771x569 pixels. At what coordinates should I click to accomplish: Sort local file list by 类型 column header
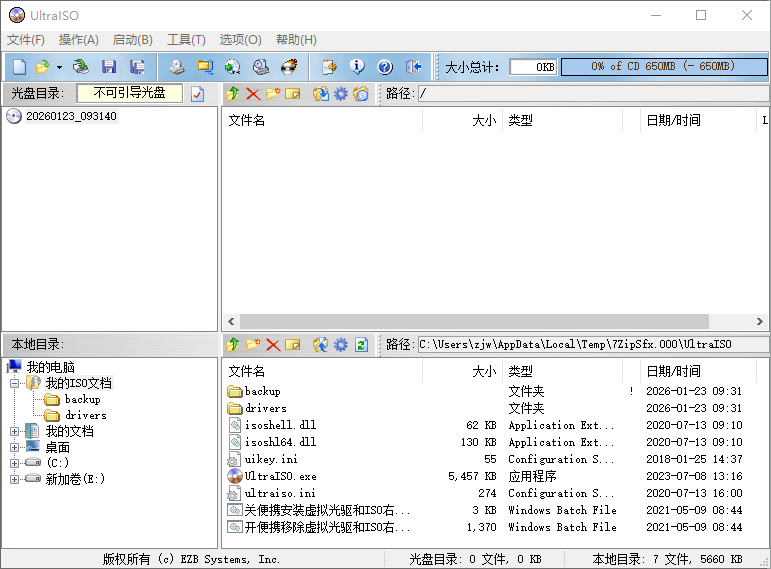click(562, 371)
